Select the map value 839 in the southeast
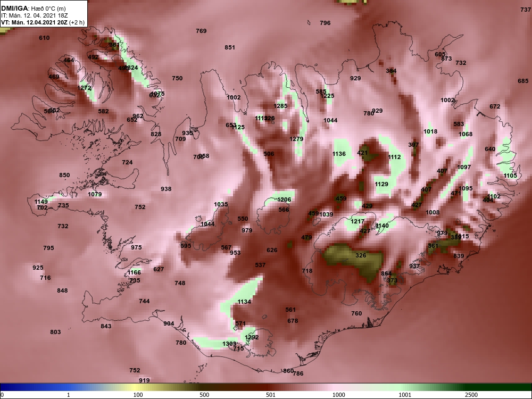This screenshot has width=532, height=399. click(x=459, y=256)
